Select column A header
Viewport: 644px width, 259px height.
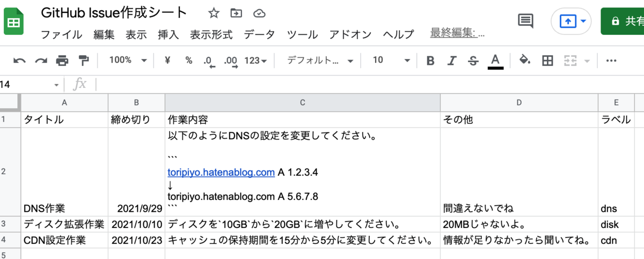point(64,102)
